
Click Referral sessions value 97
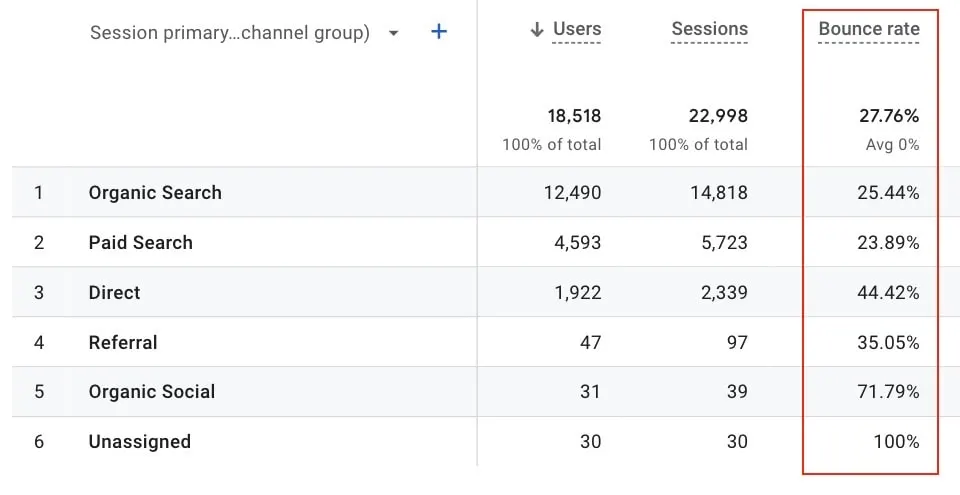click(737, 342)
